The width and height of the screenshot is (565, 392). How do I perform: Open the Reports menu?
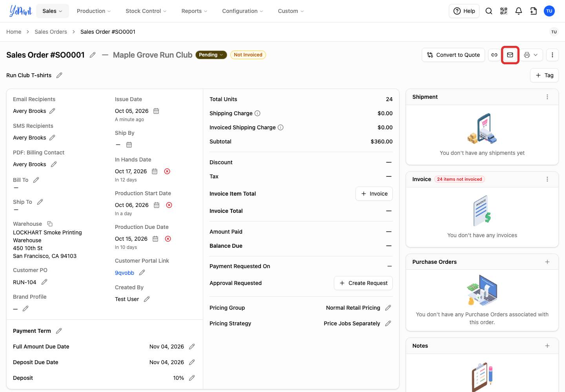(x=194, y=11)
